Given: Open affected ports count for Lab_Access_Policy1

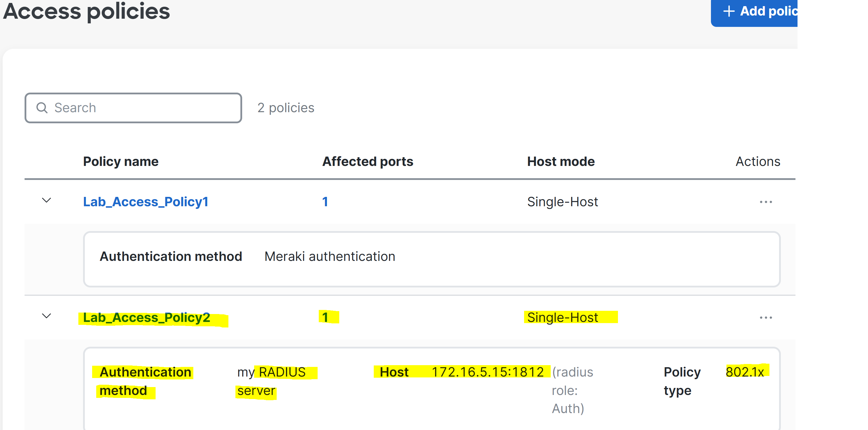Looking at the screenshot, I should tap(325, 202).
